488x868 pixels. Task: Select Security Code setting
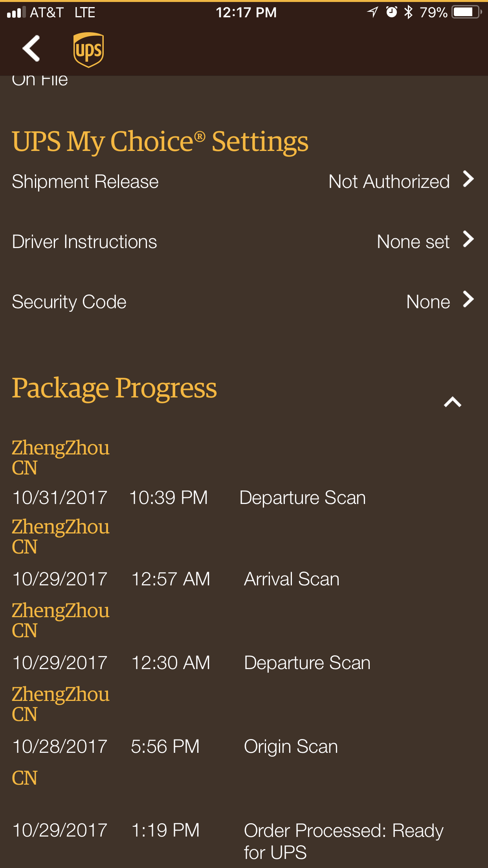244,302
